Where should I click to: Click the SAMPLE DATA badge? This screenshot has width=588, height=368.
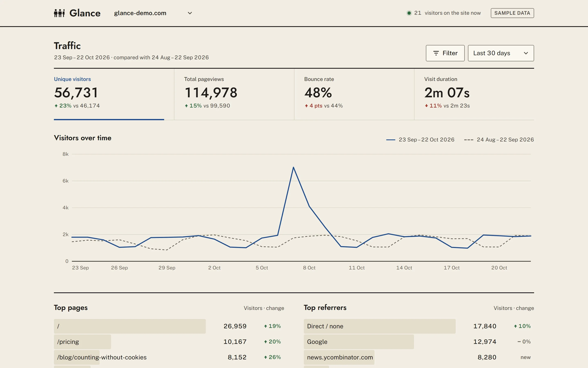512,13
